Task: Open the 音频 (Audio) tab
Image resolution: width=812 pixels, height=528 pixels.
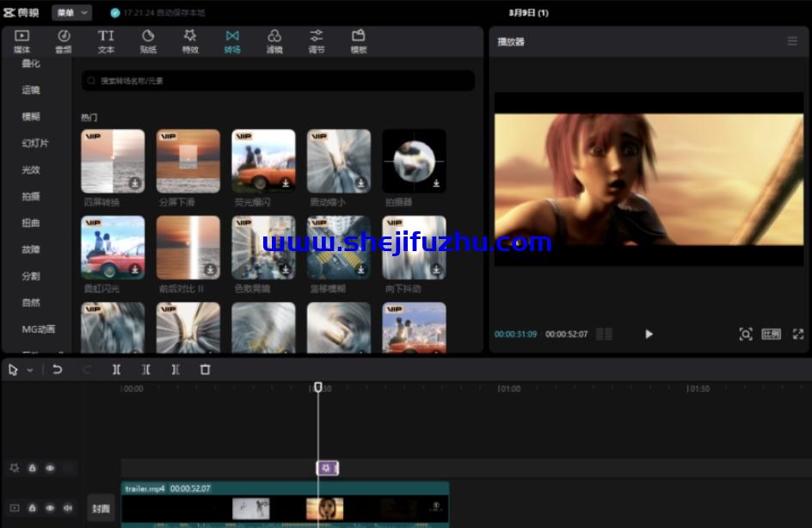Action: [x=64, y=41]
